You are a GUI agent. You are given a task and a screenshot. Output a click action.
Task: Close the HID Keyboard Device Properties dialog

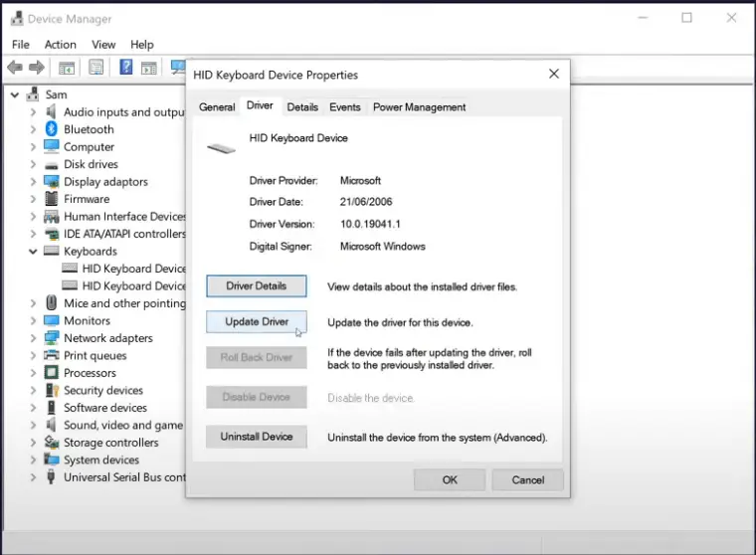pyautogui.click(x=554, y=74)
